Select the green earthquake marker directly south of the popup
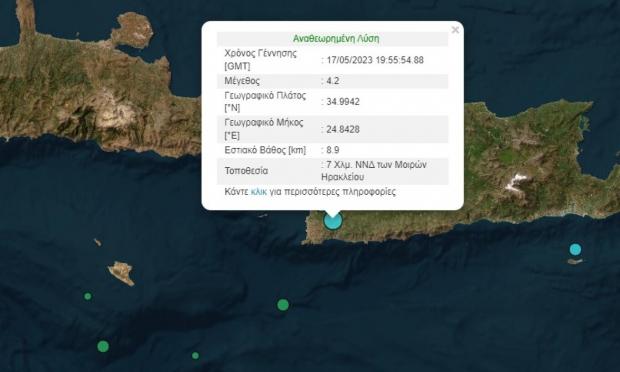This screenshot has width=620, height=372. (283, 305)
